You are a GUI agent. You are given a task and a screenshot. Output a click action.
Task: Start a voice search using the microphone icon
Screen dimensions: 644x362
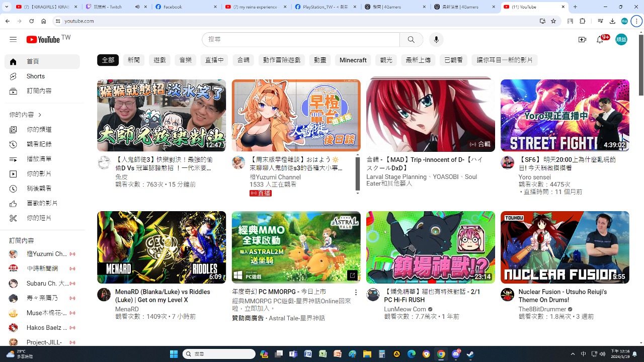pos(436,39)
